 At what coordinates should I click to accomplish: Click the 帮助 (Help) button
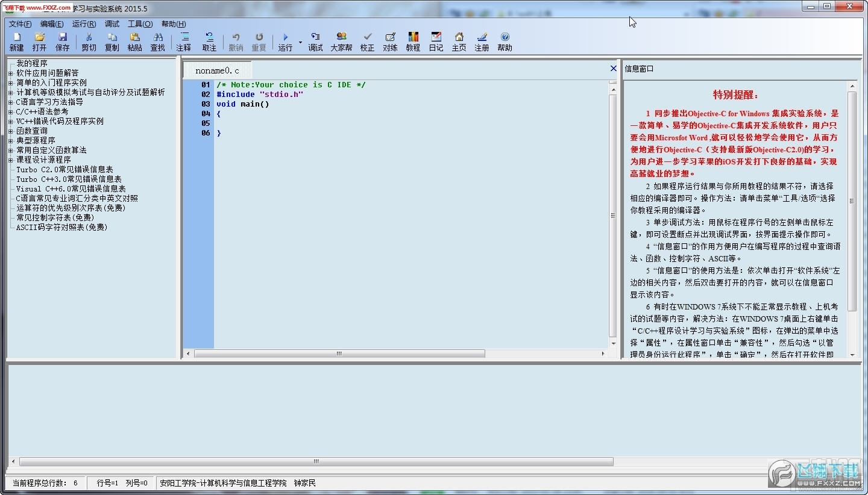click(505, 41)
